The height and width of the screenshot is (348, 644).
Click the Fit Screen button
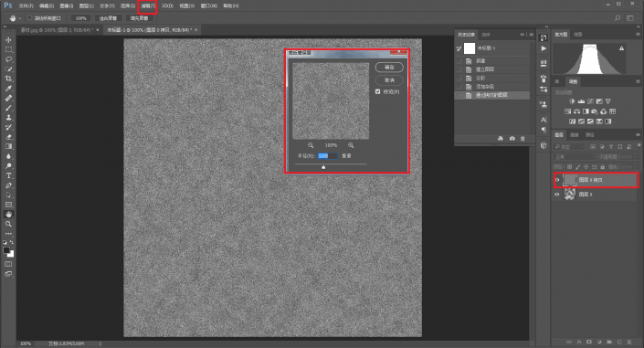click(x=108, y=18)
